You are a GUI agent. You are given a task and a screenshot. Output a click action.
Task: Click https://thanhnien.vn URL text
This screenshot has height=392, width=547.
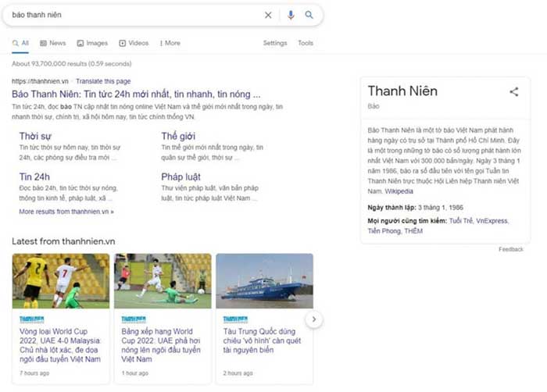(40, 81)
